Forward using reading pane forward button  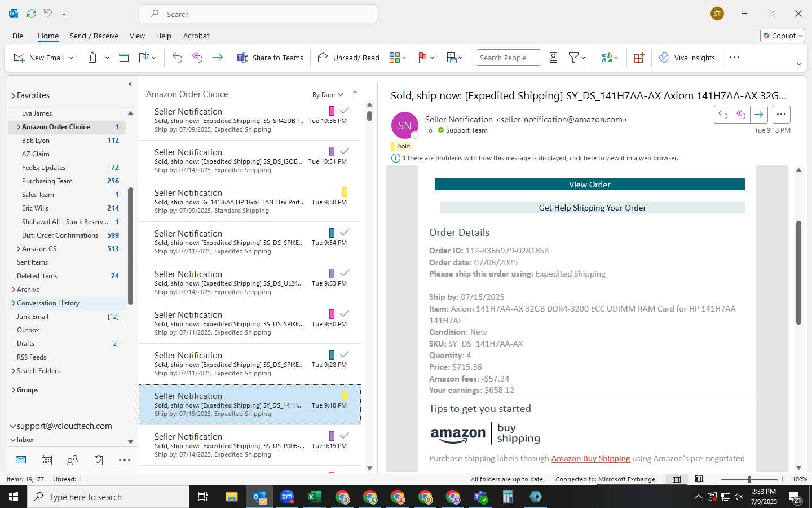tap(759, 115)
